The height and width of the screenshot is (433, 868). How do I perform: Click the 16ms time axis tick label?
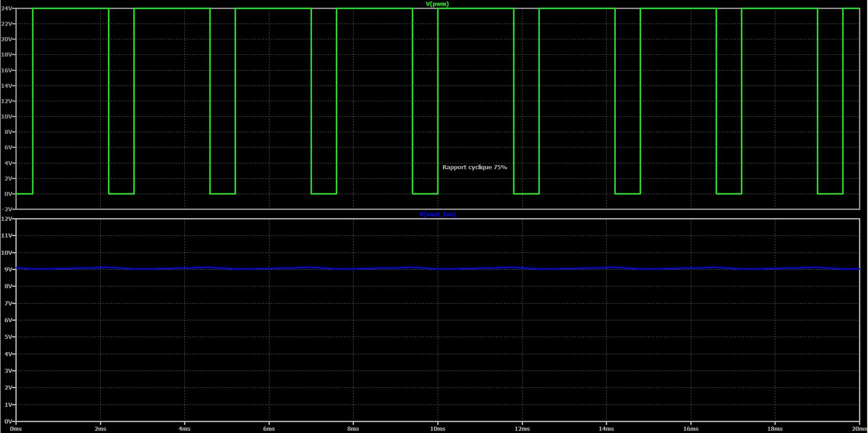tap(690, 428)
